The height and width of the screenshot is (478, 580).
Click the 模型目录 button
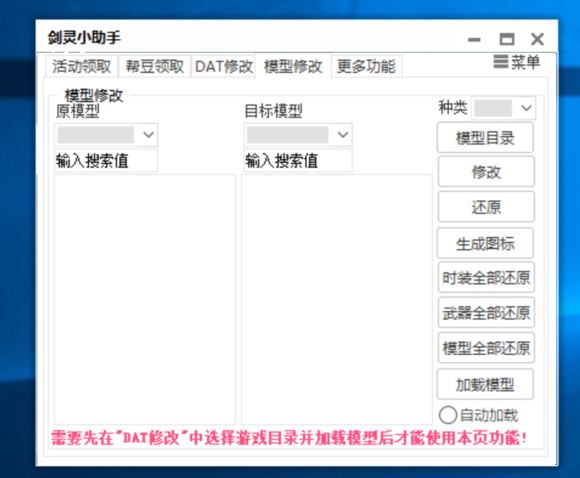coord(485,138)
